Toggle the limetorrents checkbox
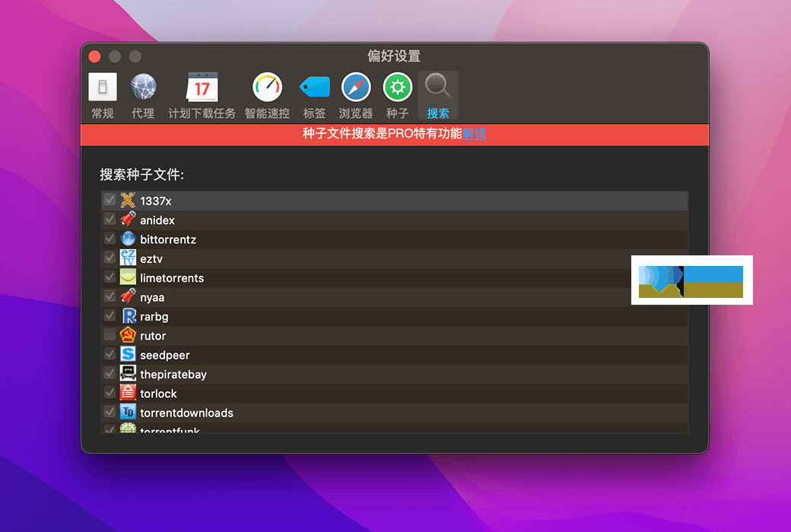791x532 pixels. 110,277
